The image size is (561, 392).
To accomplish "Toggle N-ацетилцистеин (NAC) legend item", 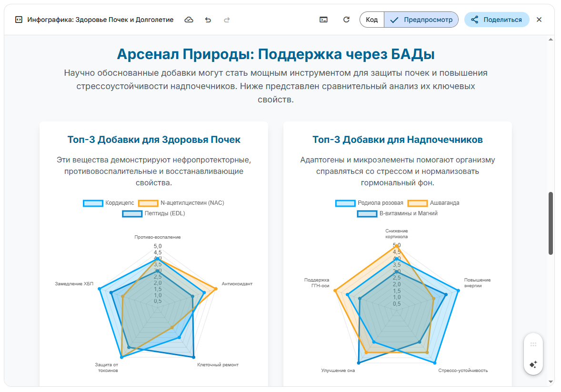I will [181, 203].
